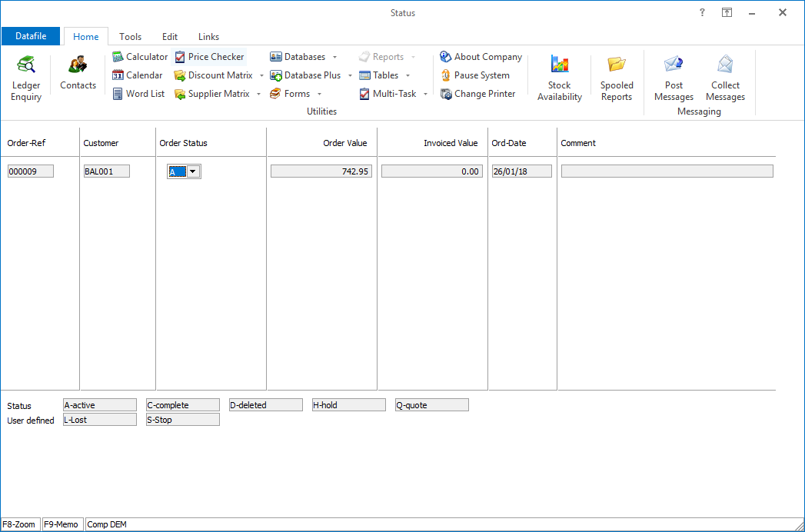
Task: Click Collect Messages
Action: [x=725, y=78]
